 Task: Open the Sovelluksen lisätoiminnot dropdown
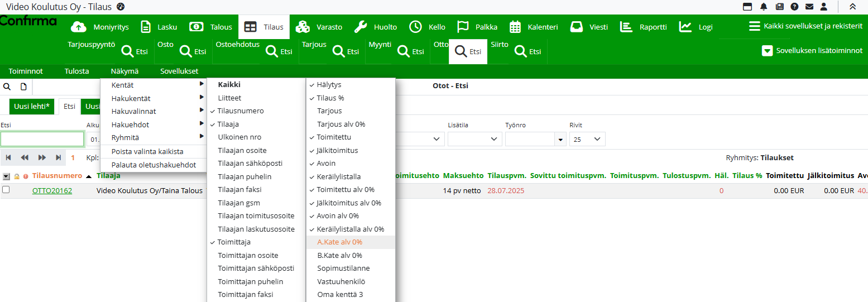813,51
